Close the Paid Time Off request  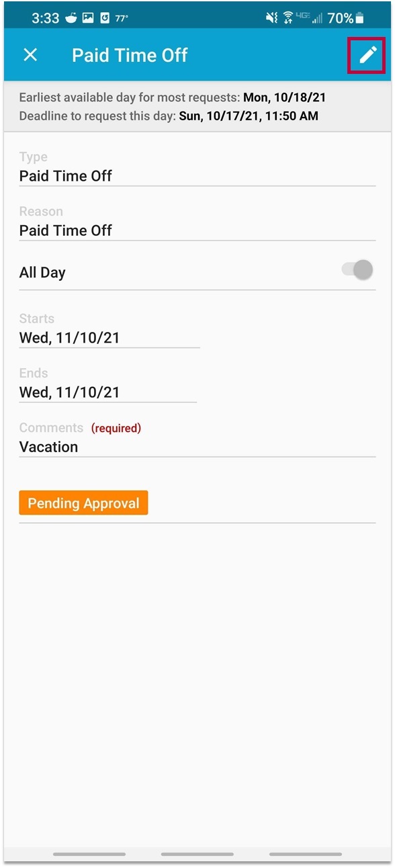[30, 55]
